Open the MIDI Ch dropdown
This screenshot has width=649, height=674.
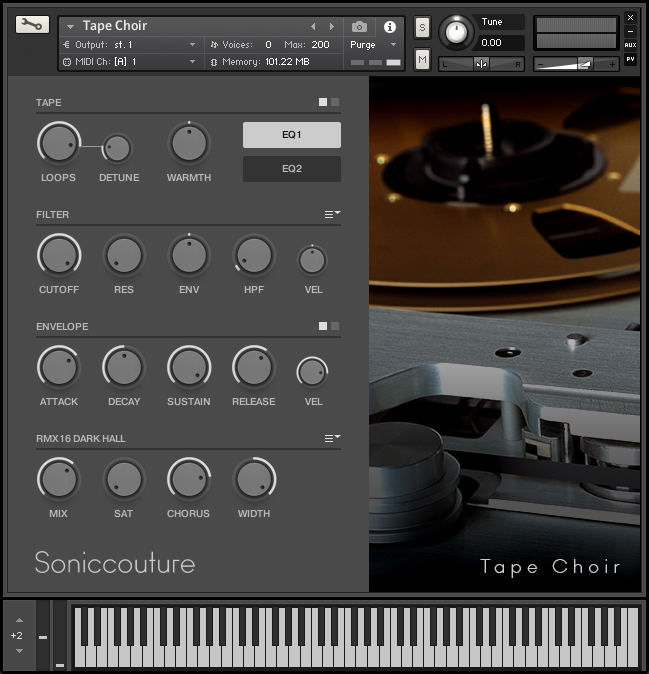[x=130, y=62]
